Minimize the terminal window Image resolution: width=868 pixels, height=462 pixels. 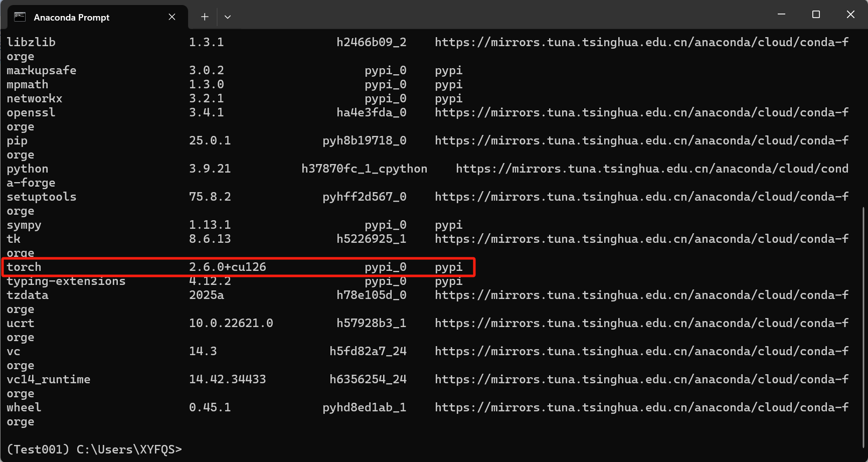[x=781, y=15]
